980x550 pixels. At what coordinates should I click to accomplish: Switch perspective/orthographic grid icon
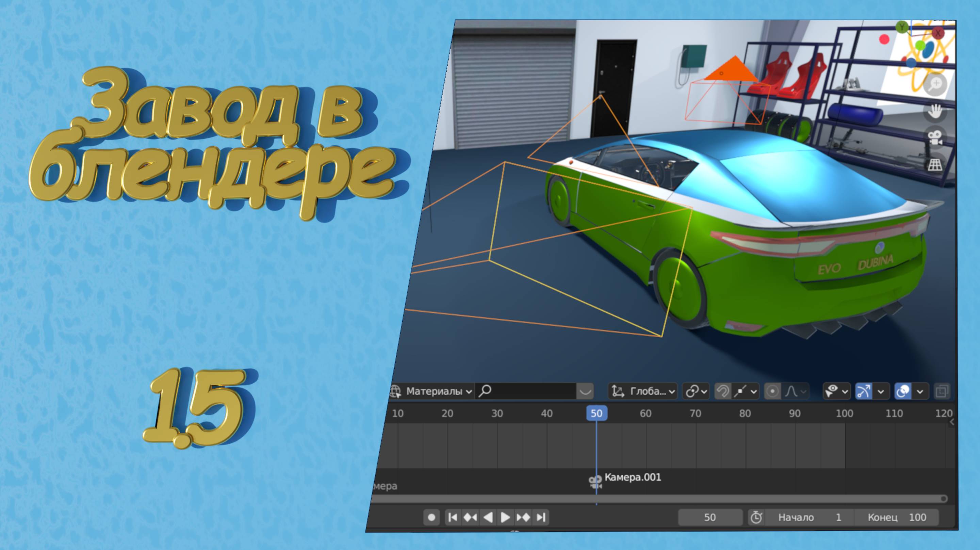[x=935, y=165]
